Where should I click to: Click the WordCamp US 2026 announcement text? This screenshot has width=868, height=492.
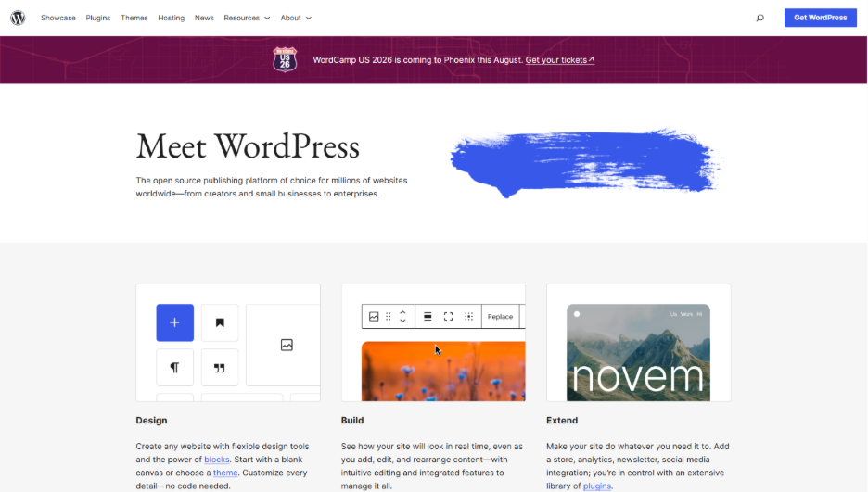coord(418,59)
